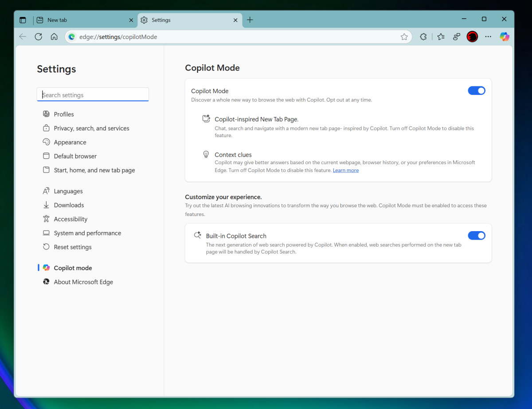Click the profile avatar icon in toolbar

pyautogui.click(x=472, y=37)
